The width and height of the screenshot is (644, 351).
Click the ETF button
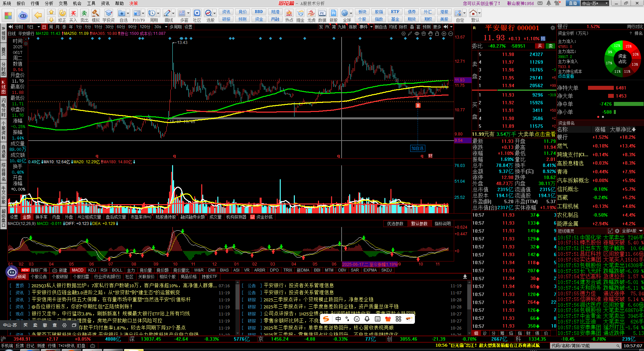[x=395, y=12]
